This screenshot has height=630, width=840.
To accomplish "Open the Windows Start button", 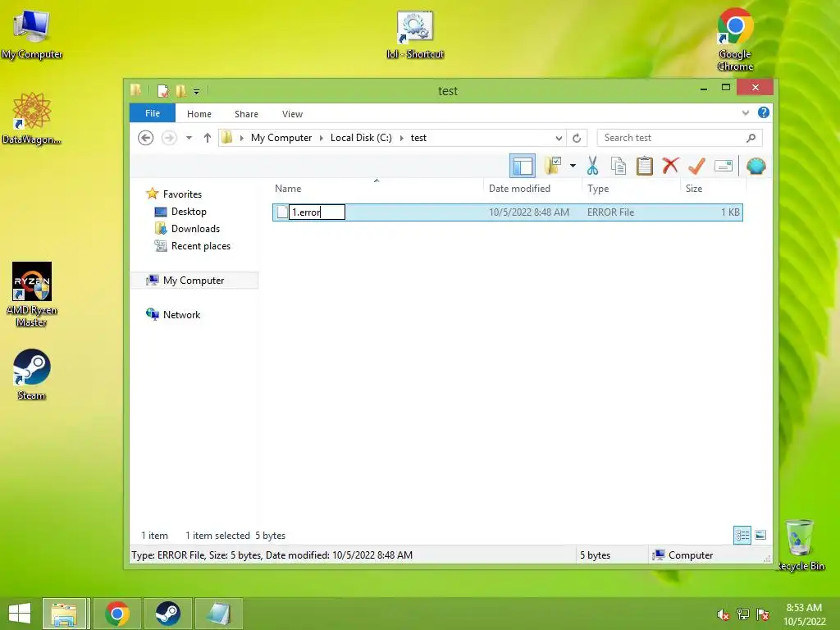I will tap(20, 614).
